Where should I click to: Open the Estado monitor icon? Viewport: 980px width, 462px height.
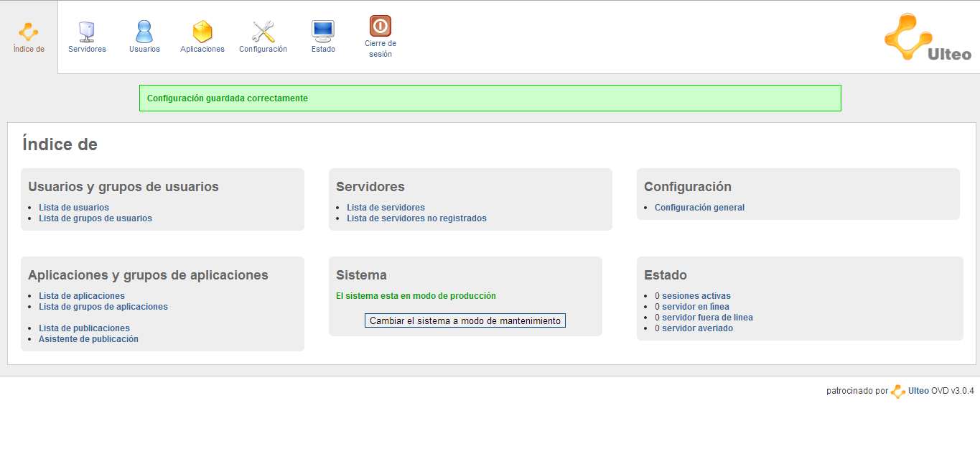323,30
